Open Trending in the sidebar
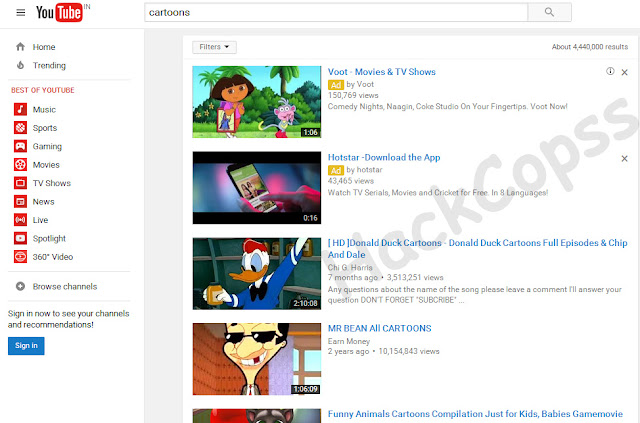 pyautogui.click(x=49, y=65)
